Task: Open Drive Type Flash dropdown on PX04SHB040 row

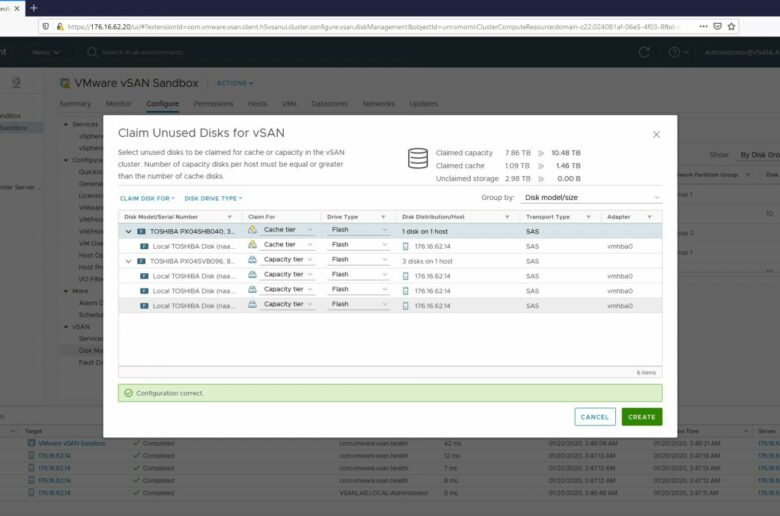Action: 358,230
